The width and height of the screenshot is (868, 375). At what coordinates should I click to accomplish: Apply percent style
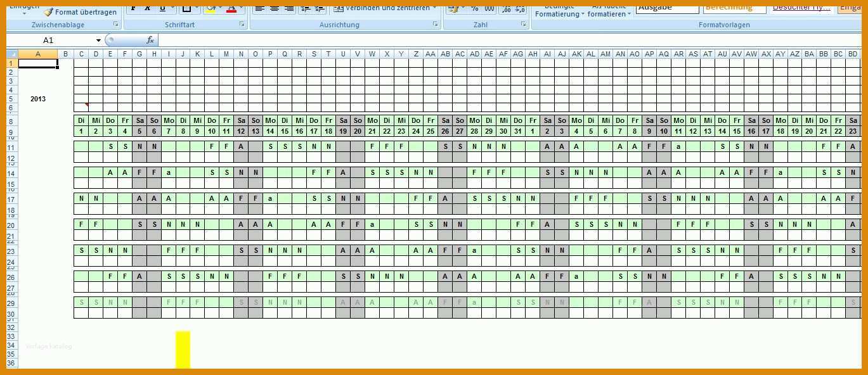(x=475, y=8)
